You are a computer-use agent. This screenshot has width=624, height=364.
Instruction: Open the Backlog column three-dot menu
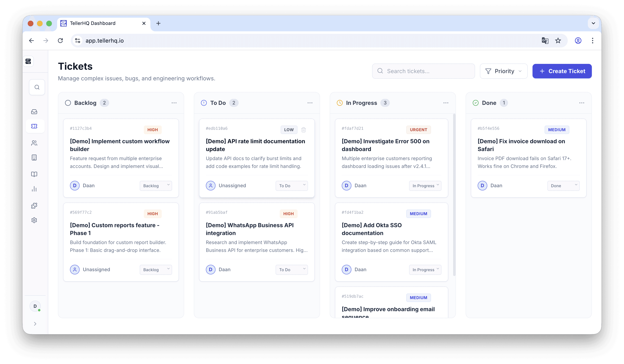point(174,103)
